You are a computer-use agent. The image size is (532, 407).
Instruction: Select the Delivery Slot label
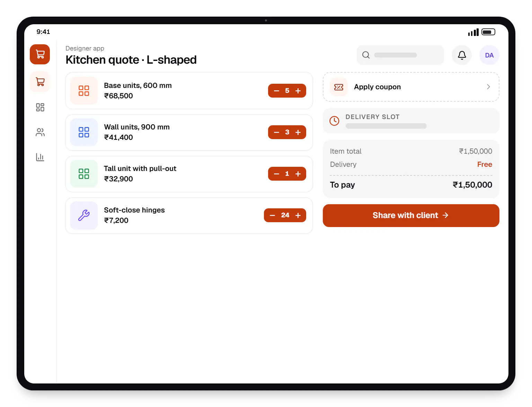pyautogui.click(x=372, y=117)
